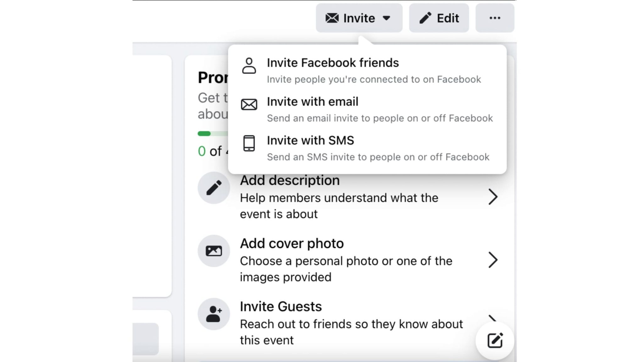Open the three-dots more options menu
This screenshot has width=644, height=362.
(x=495, y=18)
